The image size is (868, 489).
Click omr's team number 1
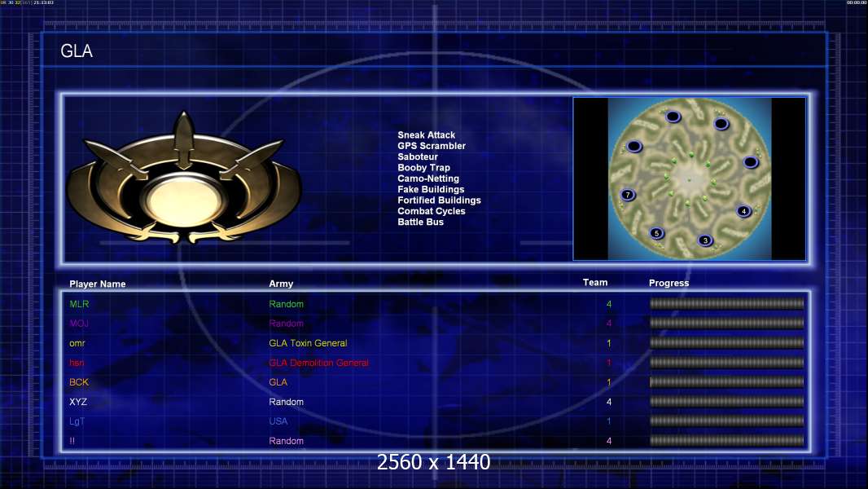[x=609, y=343]
